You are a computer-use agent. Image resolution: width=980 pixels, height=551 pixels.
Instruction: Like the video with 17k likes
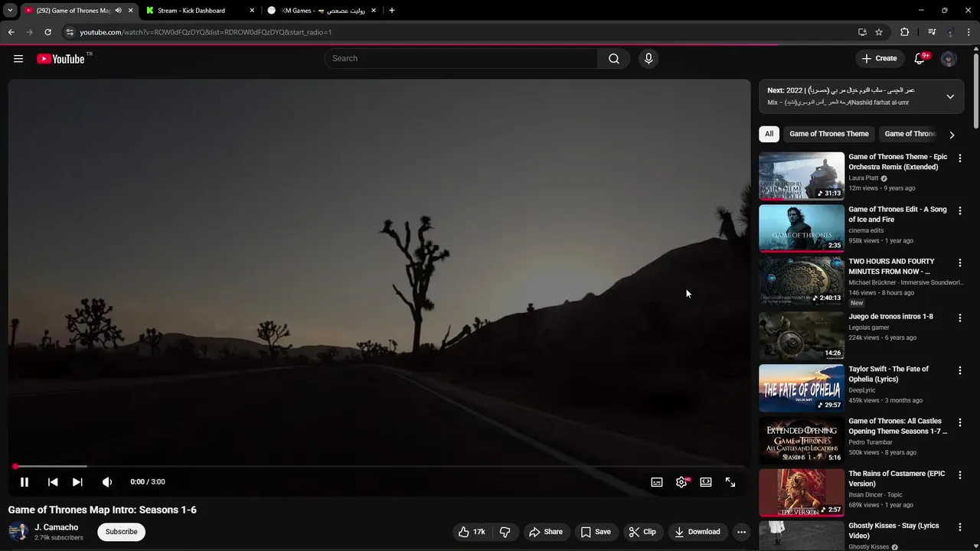coord(472,532)
